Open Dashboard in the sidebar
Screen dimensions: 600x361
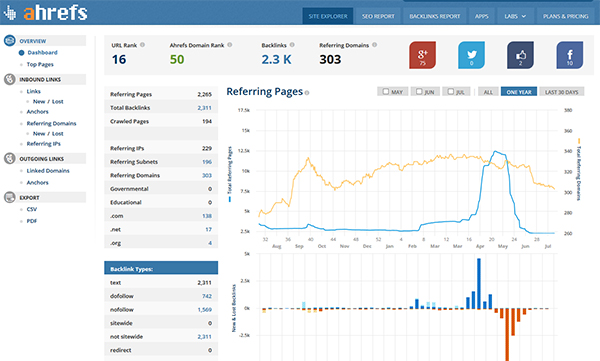(x=42, y=52)
